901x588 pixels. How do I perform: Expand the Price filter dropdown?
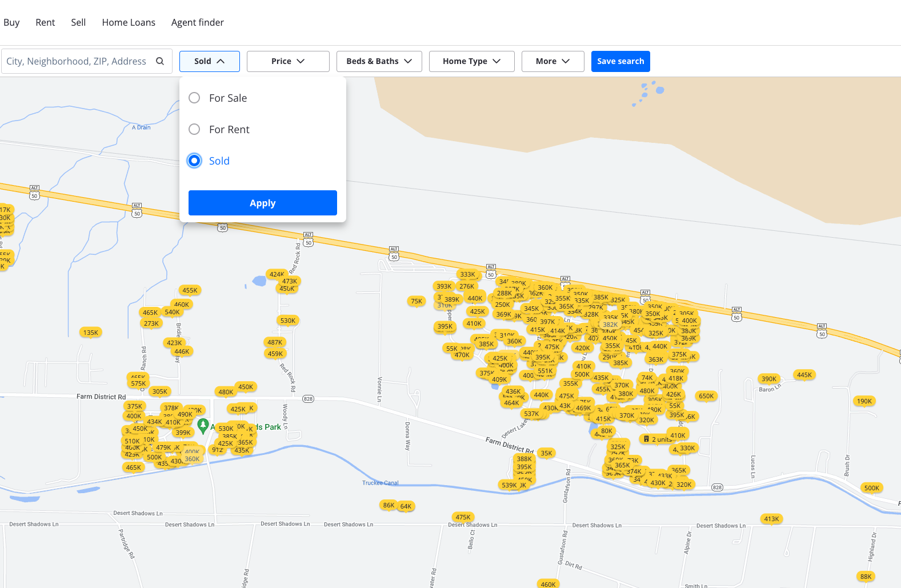(288, 61)
